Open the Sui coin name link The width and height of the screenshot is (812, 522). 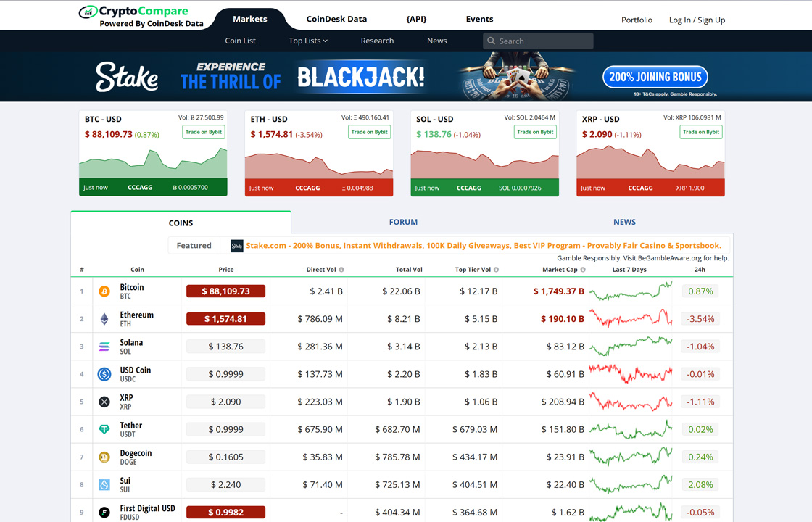click(125, 481)
